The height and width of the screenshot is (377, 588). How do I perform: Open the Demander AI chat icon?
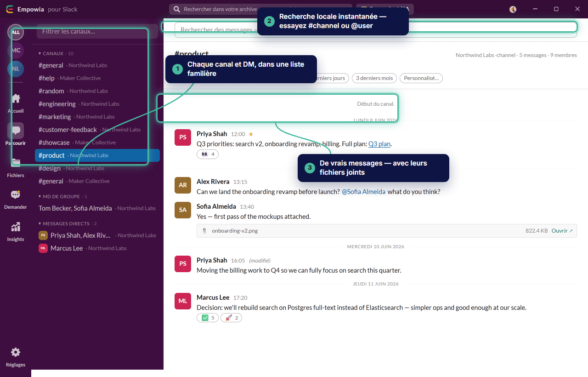tap(16, 194)
